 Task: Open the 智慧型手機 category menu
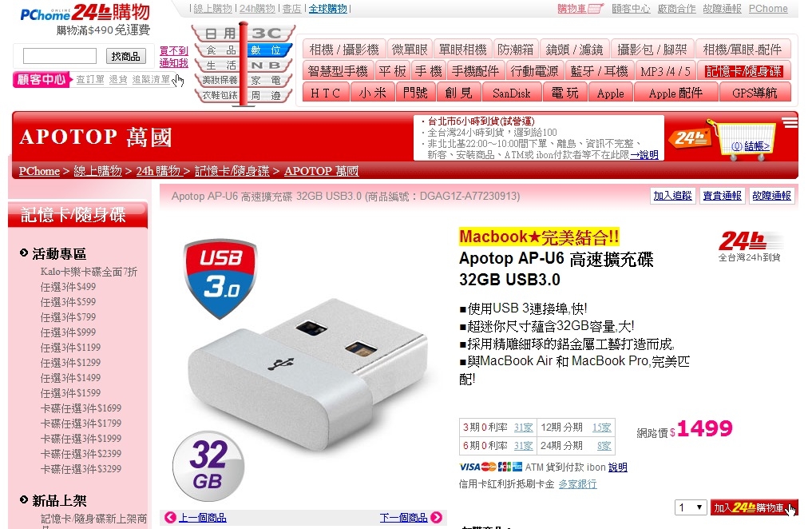pyautogui.click(x=338, y=71)
